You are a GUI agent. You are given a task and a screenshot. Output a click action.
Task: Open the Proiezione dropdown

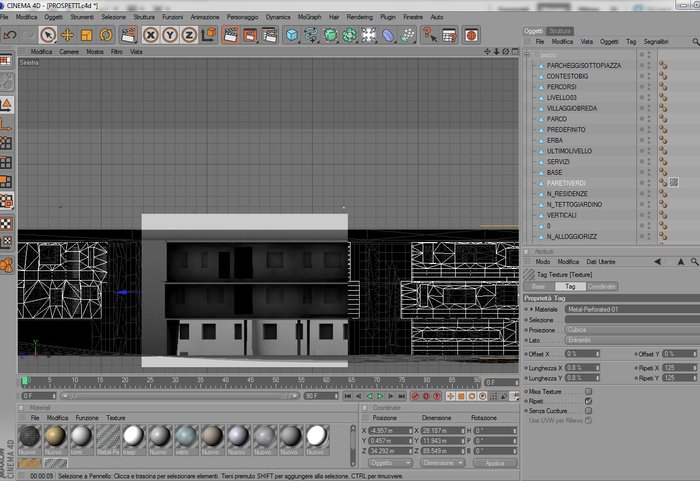point(632,330)
